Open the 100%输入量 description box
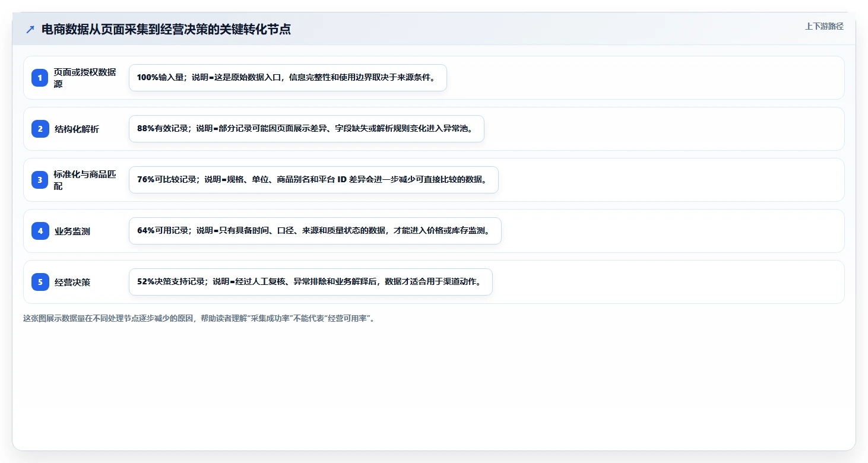 click(288, 78)
